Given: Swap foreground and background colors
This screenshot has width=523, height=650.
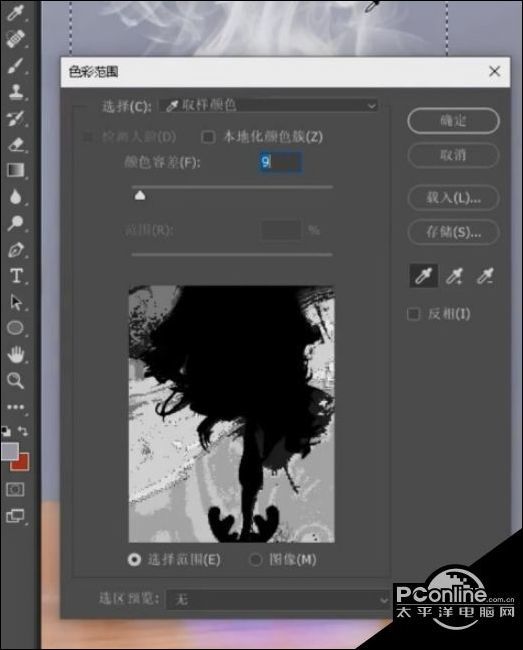Looking at the screenshot, I should 23,432.
